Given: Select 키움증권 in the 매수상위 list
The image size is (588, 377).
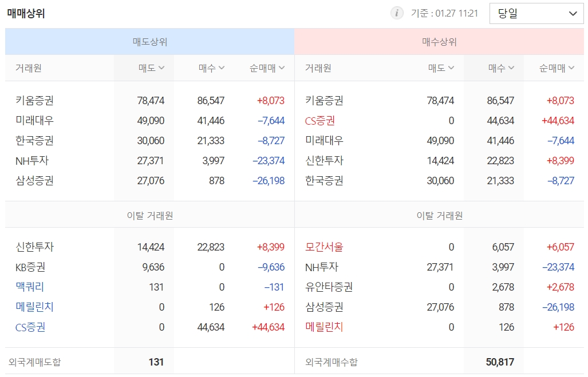Looking at the screenshot, I should (x=324, y=101).
